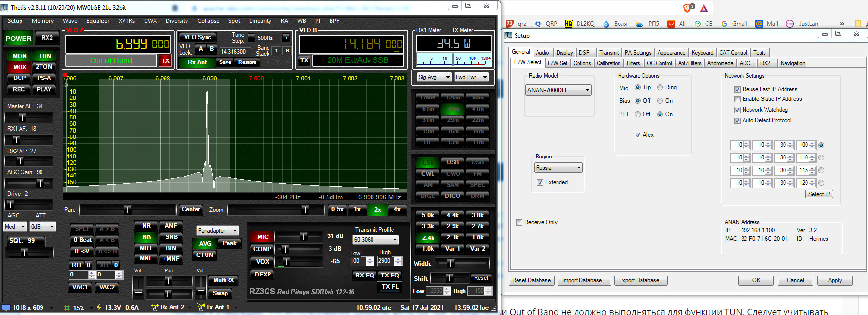Open the CAT Control tab

733,53
